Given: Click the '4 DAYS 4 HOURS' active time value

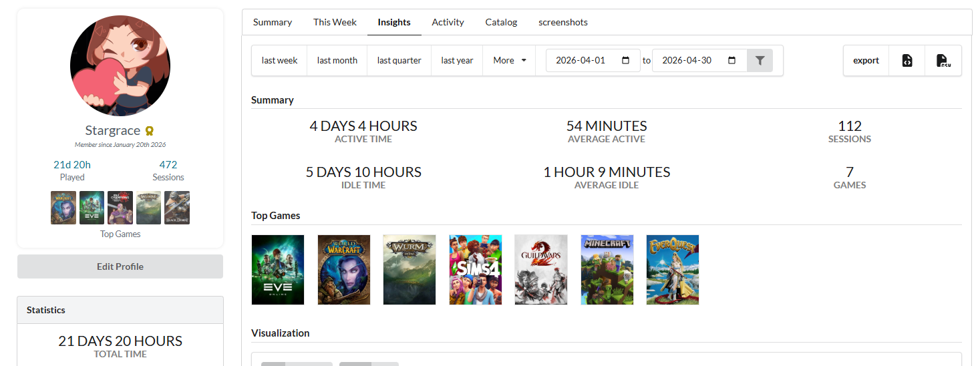Looking at the screenshot, I should [x=363, y=126].
